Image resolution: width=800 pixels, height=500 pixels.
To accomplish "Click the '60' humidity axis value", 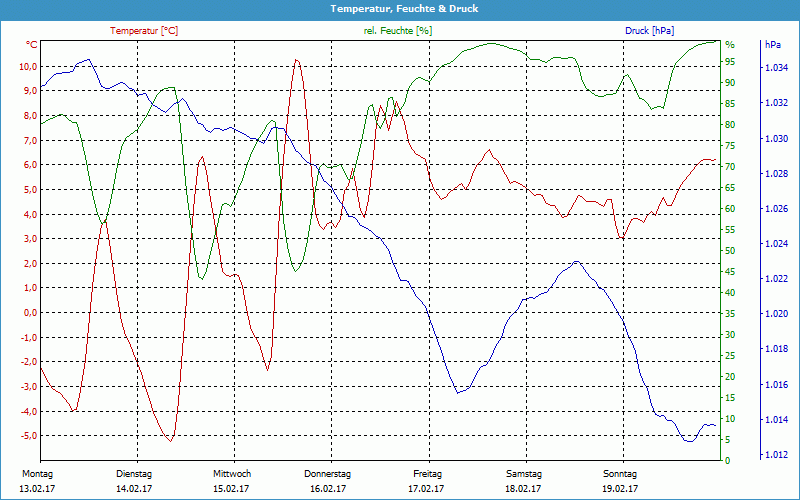I will click(x=730, y=209).
